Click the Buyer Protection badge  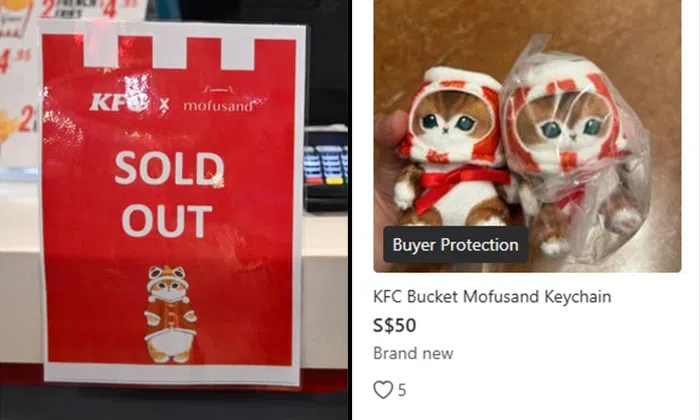click(455, 245)
